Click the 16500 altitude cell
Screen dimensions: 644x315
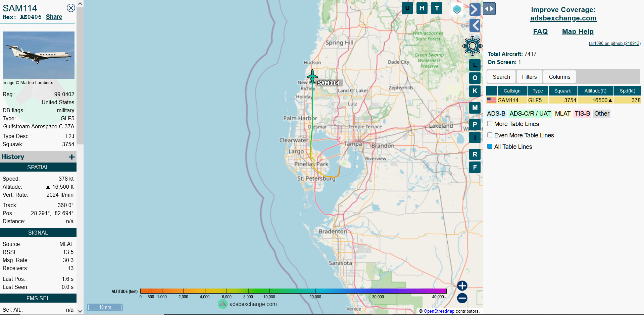click(x=595, y=100)
